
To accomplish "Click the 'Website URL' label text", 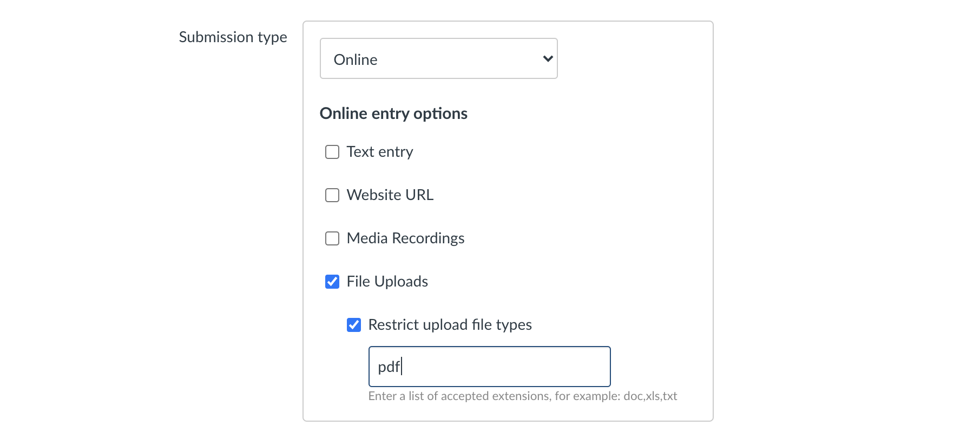I will pos(390,195).
